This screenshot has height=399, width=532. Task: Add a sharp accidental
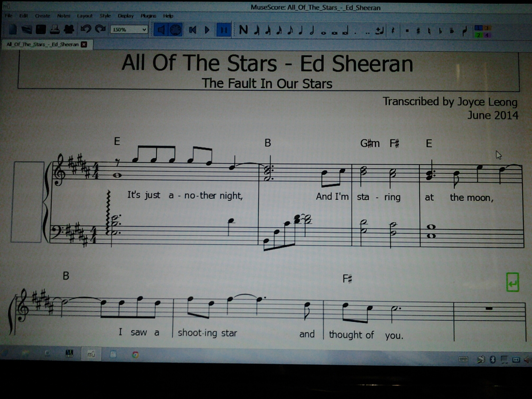[x=418, y=31]
